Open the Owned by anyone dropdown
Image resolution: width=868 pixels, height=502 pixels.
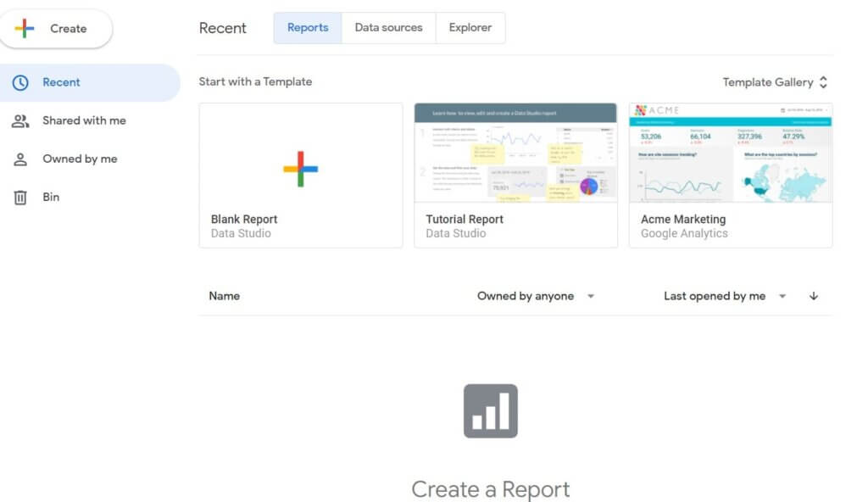(536, 296)
